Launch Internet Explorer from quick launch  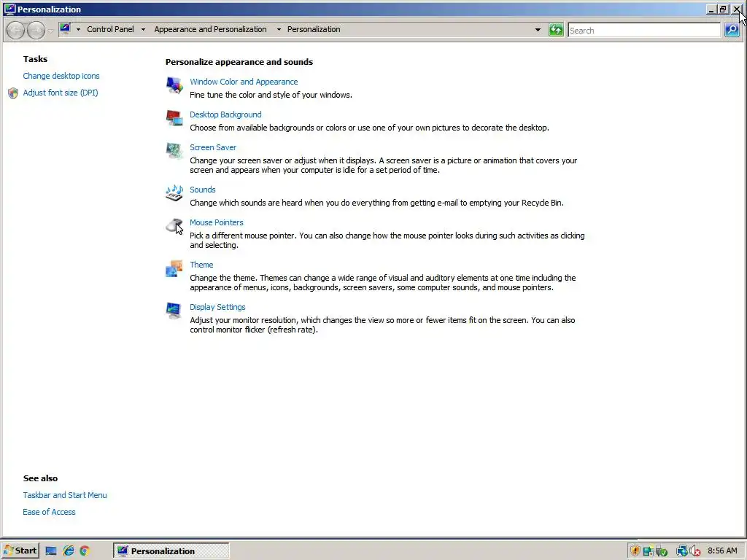click(69, 551)
